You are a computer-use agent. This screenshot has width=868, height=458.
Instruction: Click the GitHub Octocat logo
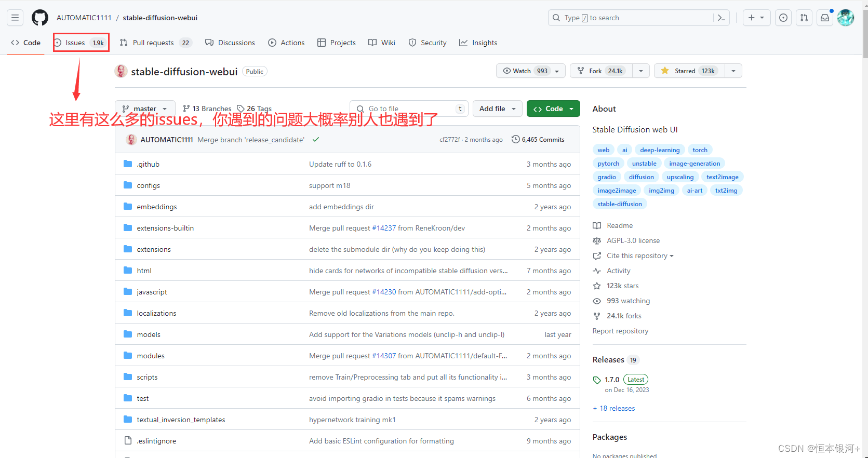[x=40, y=18]
